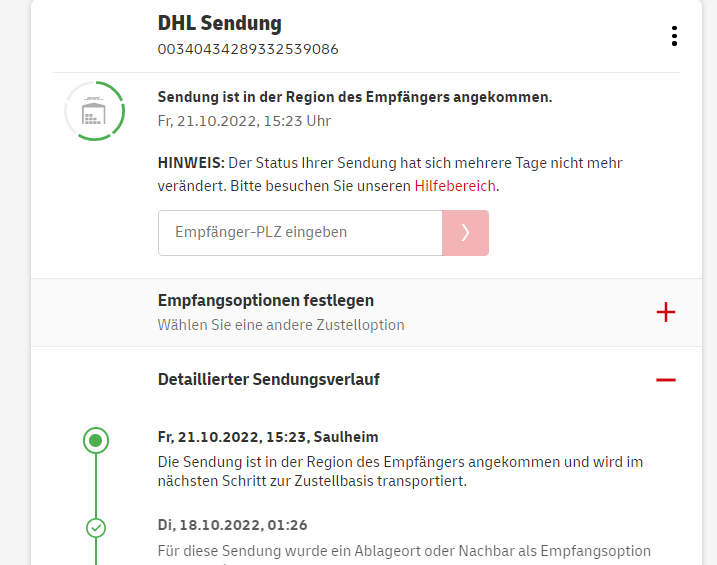Click the timeline entry 'Di, 18.10.2022, 01:26'
The height and width of the screenshot is (565, 717).
click(x=232, y=524)
